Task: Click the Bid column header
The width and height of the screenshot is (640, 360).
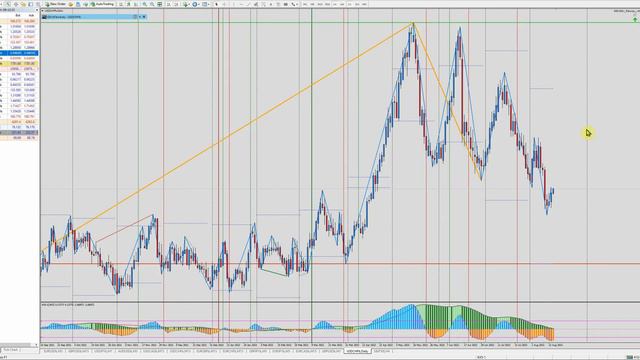Action: coord(17,15)
